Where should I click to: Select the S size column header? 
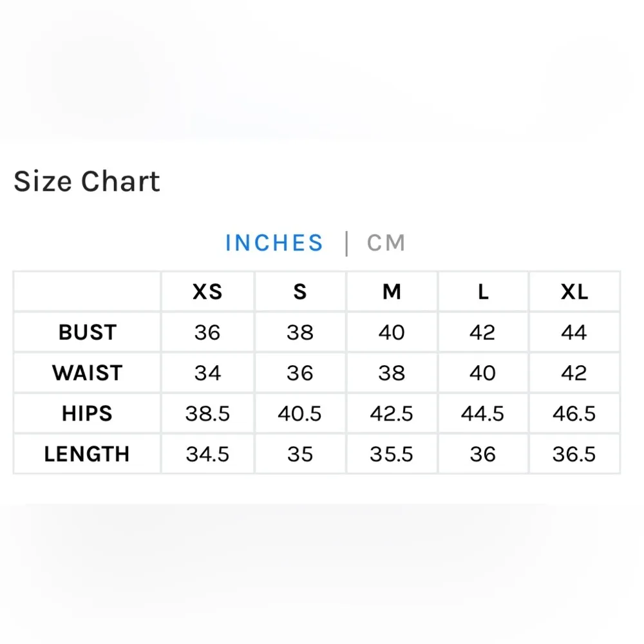tap(300, 292)
